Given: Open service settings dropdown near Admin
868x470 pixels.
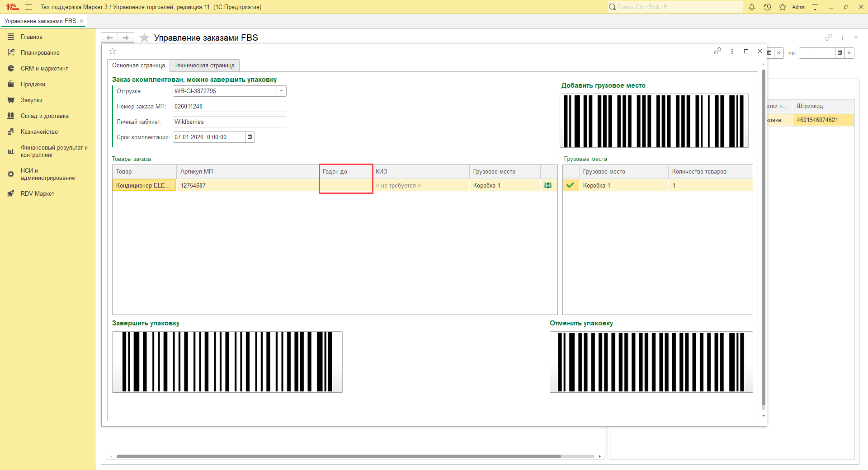Looking at the screenshot, I should (815, 7).
